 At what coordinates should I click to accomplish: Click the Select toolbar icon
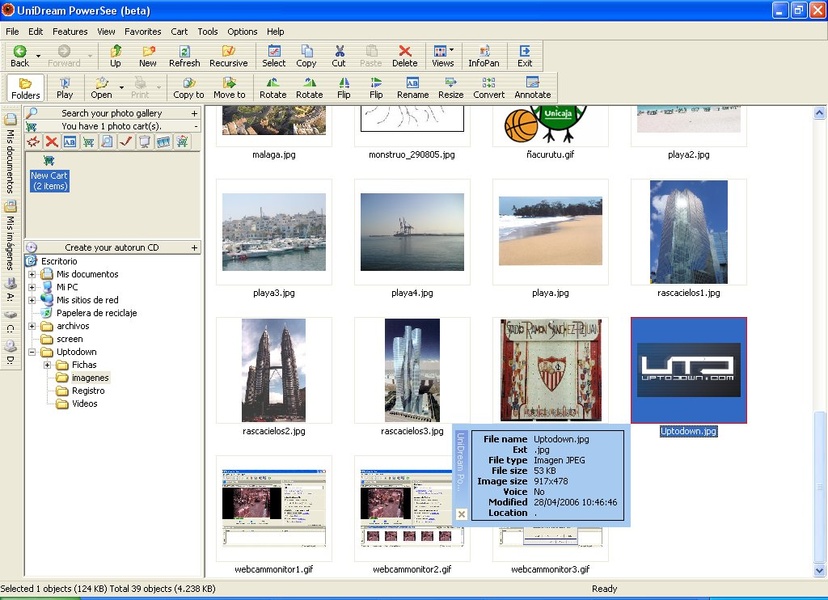(x=274, y=55)
